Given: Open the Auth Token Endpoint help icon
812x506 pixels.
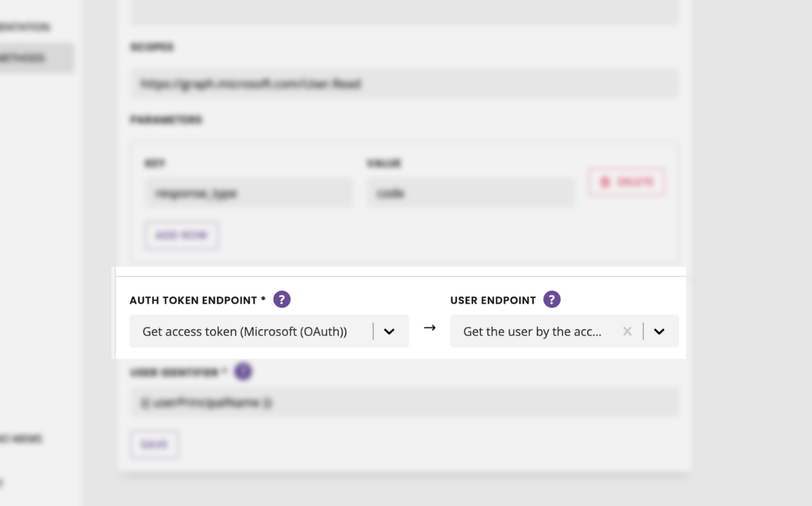Looking at the screenshot, I should click(282, 300).
